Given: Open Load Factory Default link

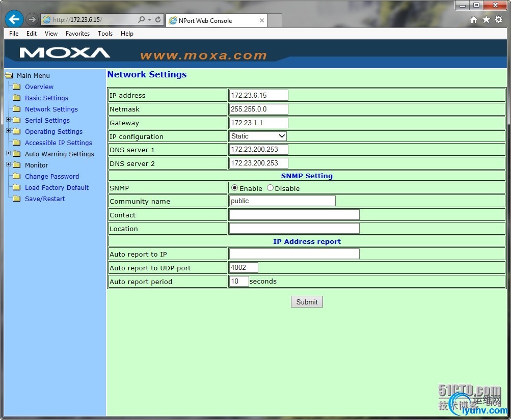Looking at the screenshot, I should (x=57, y=187).
